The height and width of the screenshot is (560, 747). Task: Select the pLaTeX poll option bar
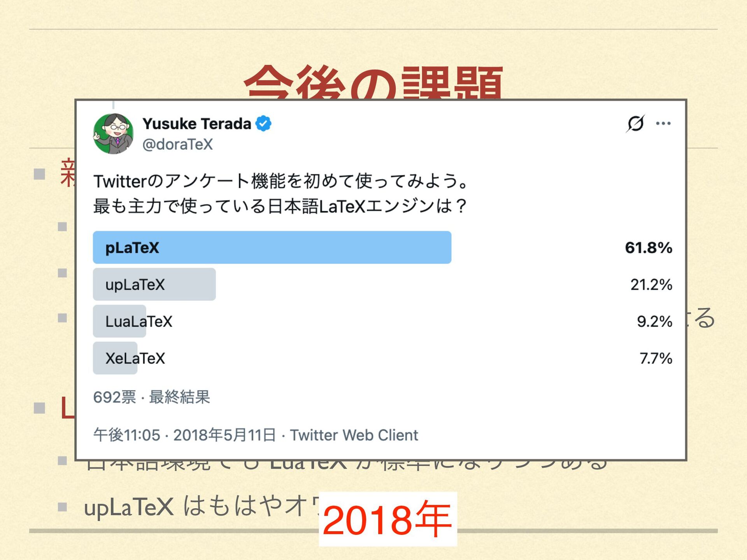(x=272, y=248)
